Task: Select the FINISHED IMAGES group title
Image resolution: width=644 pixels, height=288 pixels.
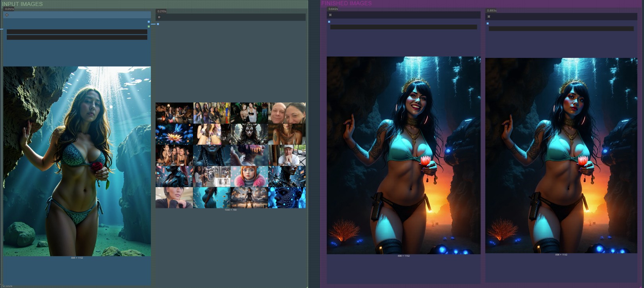Action: [346, 3]
